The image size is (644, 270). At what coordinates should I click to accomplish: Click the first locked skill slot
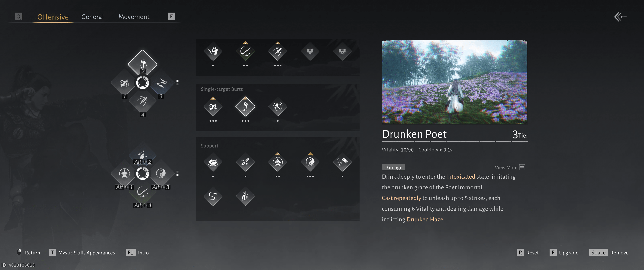(310, 51)
